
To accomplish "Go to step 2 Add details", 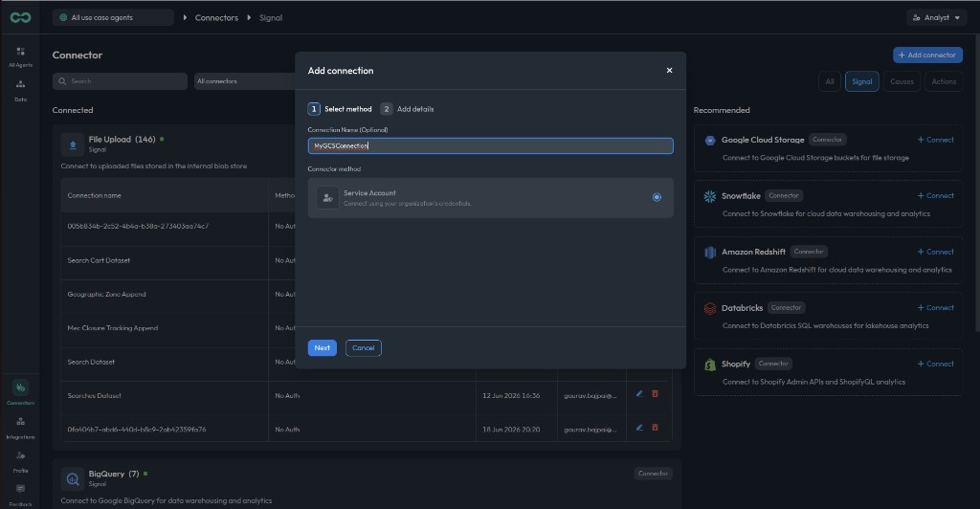I will tap(407, 109).
